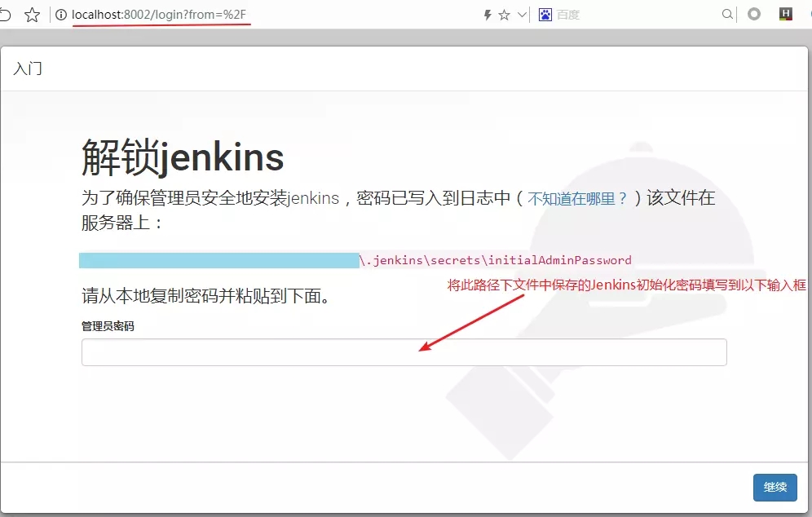The width and height of the screenshot is (812, 517).
Task: Click the cyan highlighted path segment
Action: 218,259
